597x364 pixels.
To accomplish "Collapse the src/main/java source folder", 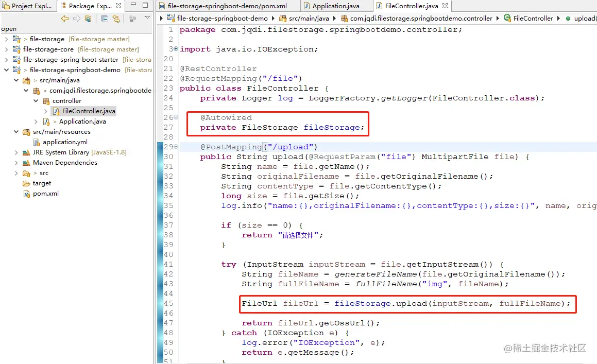I will coord(16,80).
